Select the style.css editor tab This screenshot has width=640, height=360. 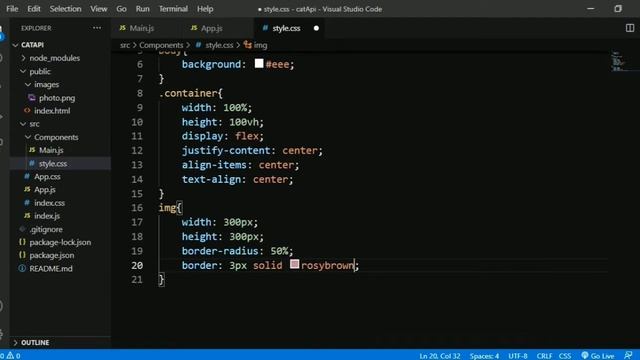pyautogui.click(x=286, y=28)
